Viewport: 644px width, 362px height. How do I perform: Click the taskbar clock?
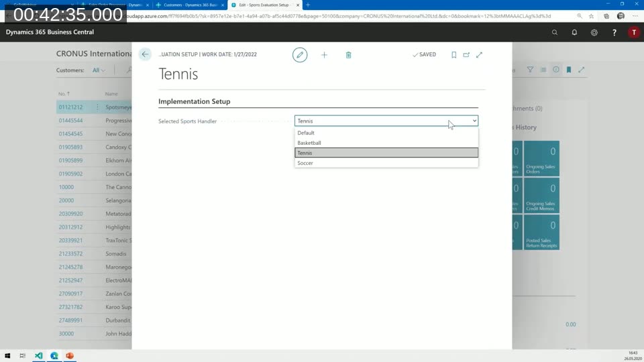(x=633, y=355)
